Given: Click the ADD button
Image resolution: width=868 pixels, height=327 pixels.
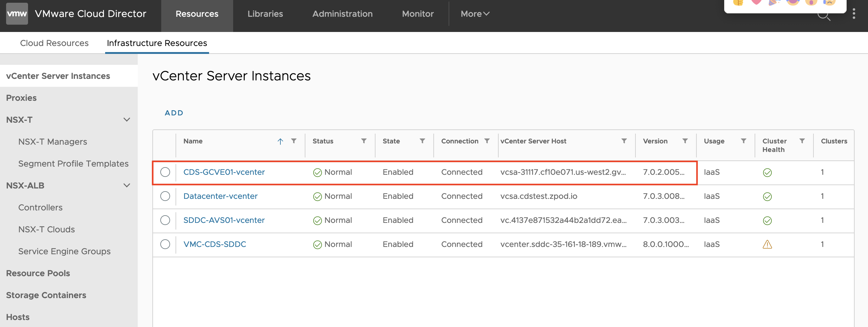Looking at the screenshot, I should 173,113.
